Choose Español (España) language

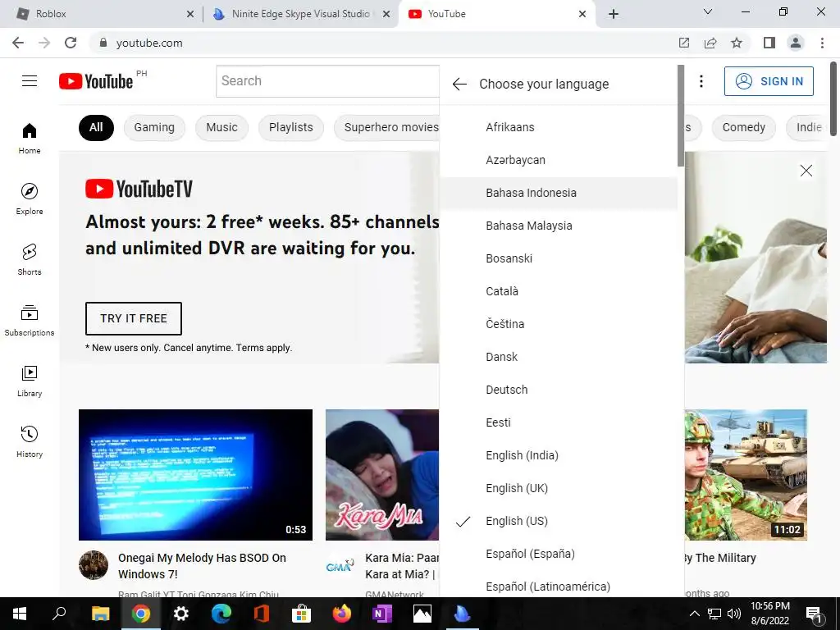pyautogui.click(x=558, y=554)
